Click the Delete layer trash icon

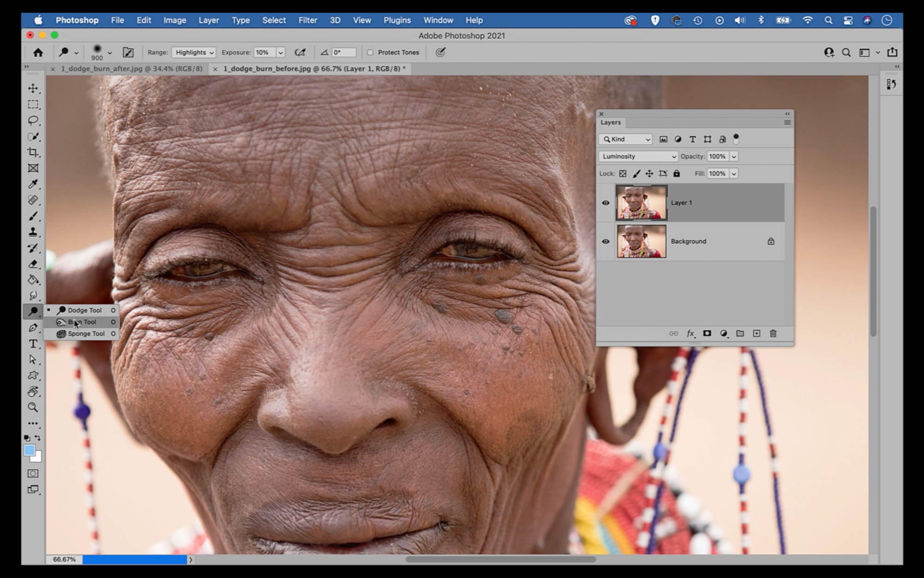pos(773,333)
